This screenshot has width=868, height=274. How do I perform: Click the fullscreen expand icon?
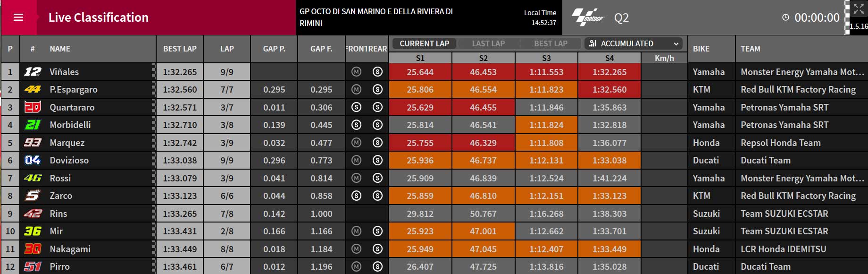click(859, 9)
